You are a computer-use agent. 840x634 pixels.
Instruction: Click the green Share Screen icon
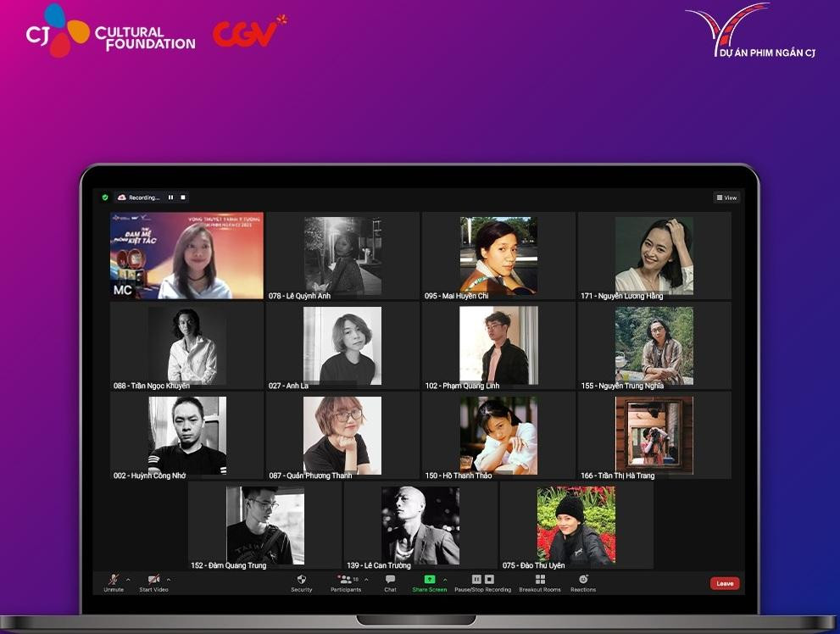429,580
